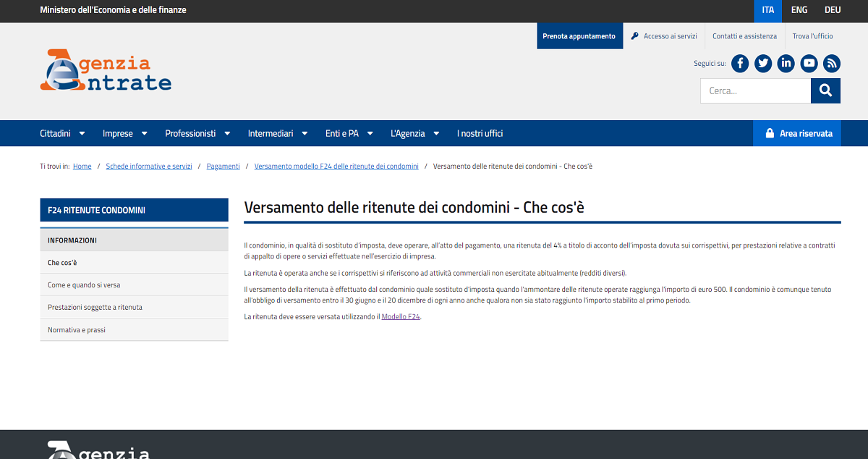Open the Professionisti menu
The height and width of the screenshot is (459, 868).
point(190,133)
